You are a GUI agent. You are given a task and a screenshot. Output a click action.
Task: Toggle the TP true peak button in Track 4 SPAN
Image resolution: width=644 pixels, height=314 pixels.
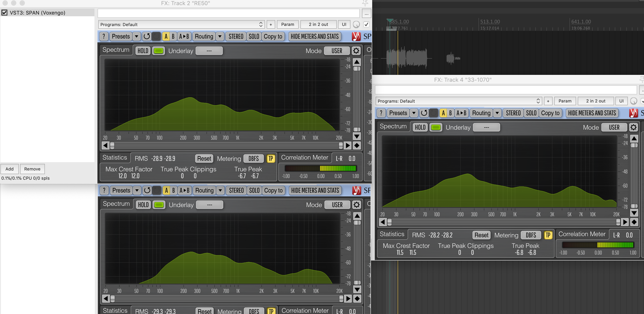click(548, 235)
